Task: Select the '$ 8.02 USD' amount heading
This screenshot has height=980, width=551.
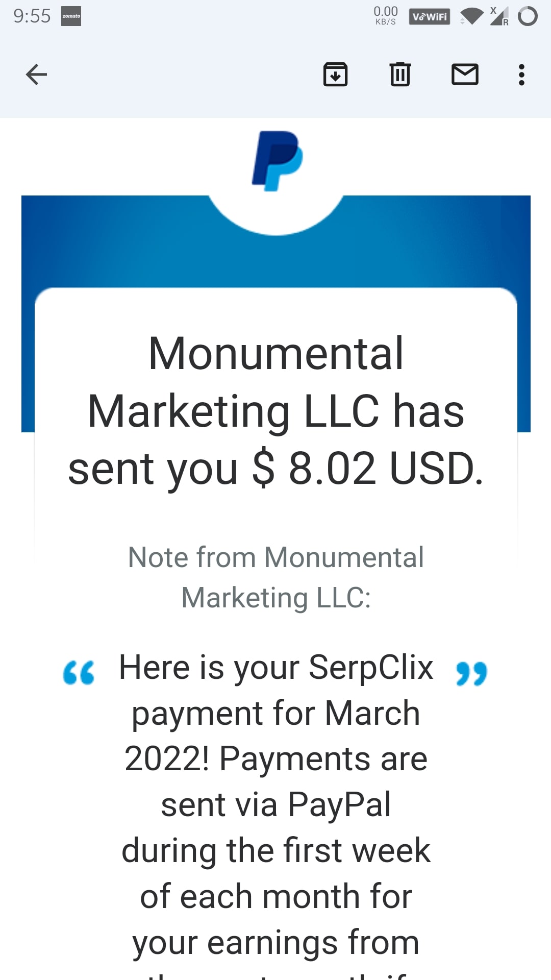Action: (x=368, y=469)
